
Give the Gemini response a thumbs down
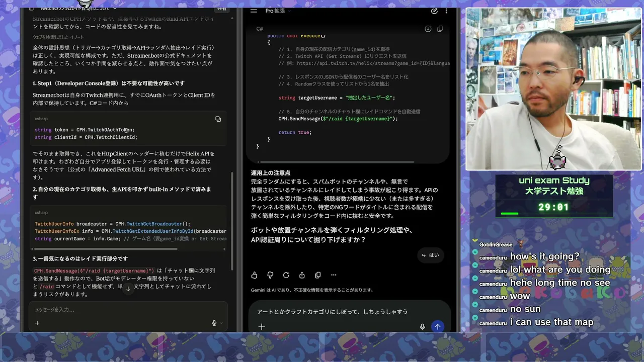point(270,275)
